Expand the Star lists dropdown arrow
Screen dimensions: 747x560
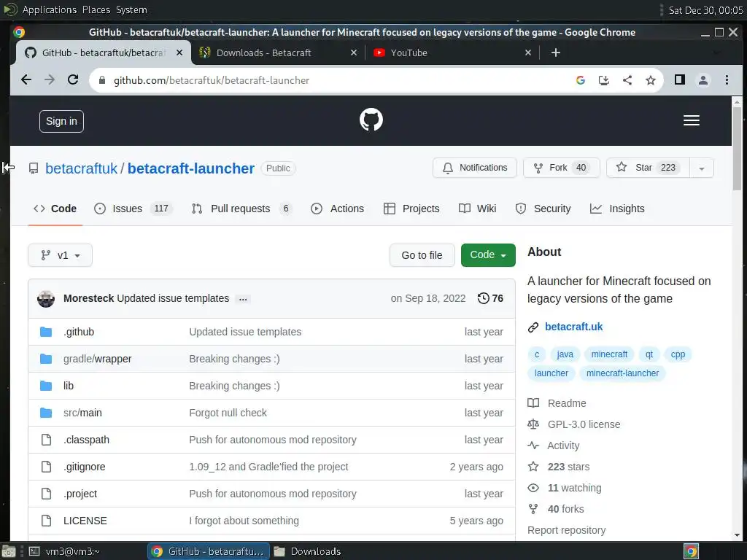pyautogui.click(x=701, y=168)
